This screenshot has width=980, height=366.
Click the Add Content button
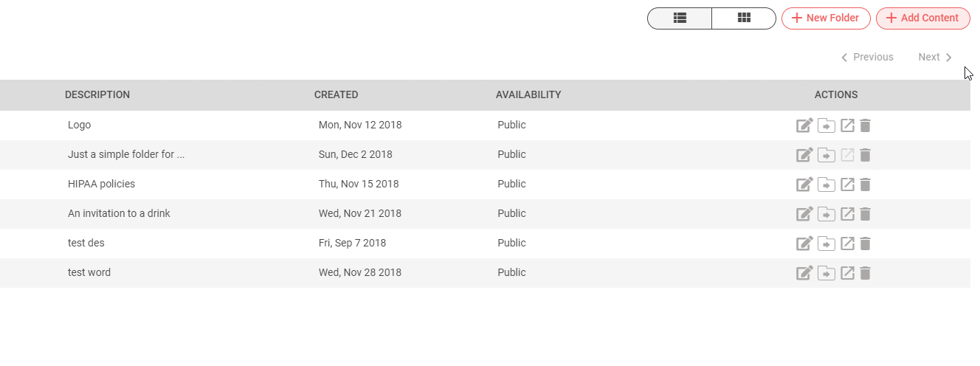click(922, 18)
